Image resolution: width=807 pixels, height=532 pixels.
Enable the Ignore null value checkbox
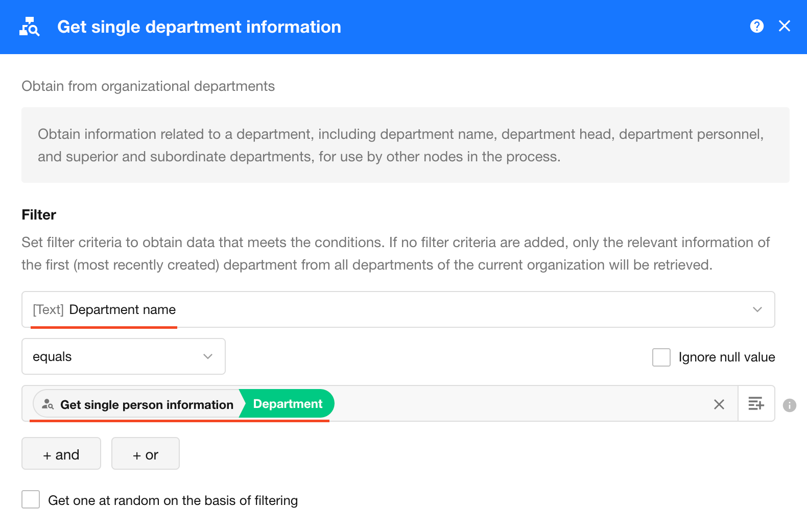pos(661,357)
